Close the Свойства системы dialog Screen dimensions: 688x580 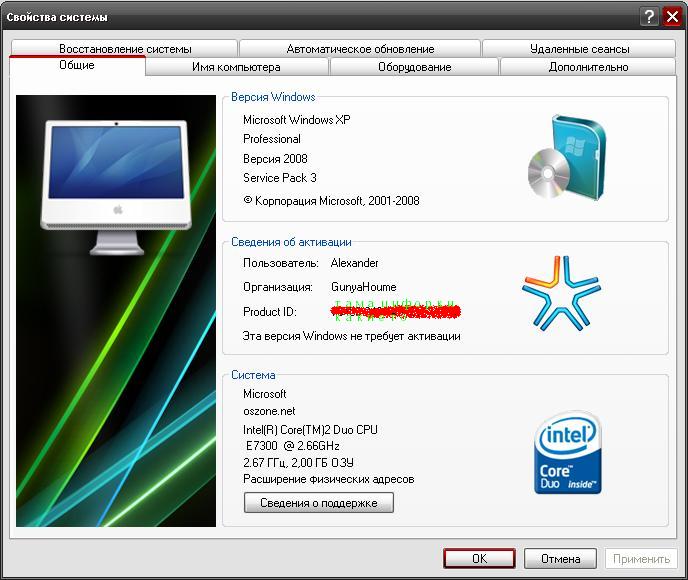pos(672,17)
